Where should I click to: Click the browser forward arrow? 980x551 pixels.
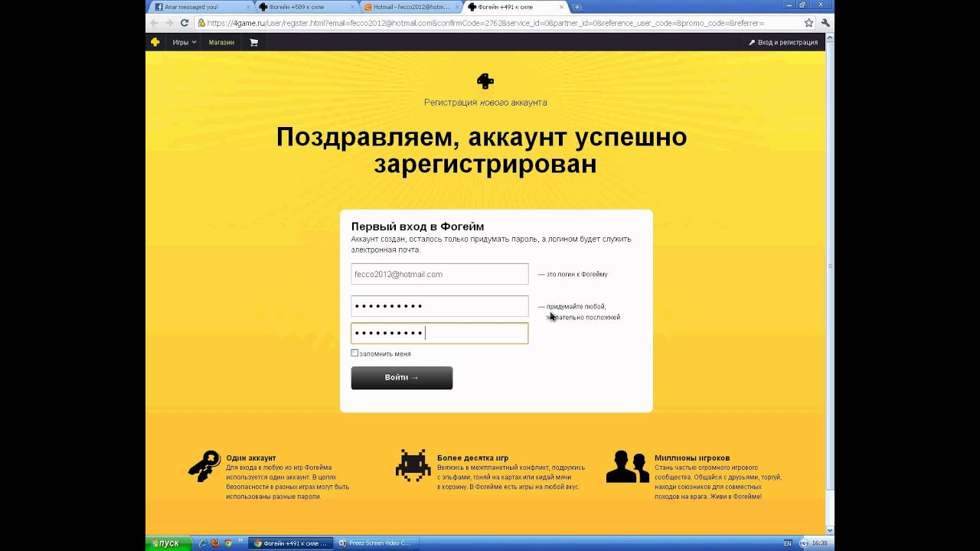point(170,23)
